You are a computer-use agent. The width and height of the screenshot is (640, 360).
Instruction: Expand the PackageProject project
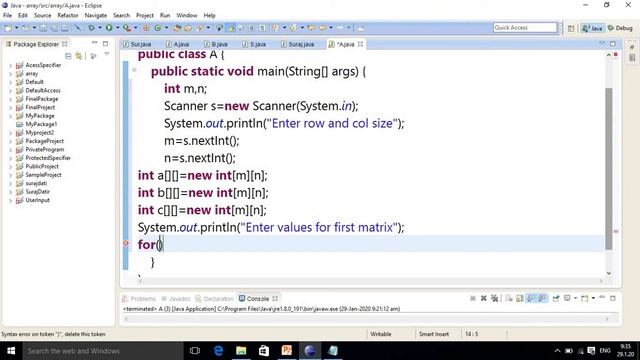(x=11, y=141)
